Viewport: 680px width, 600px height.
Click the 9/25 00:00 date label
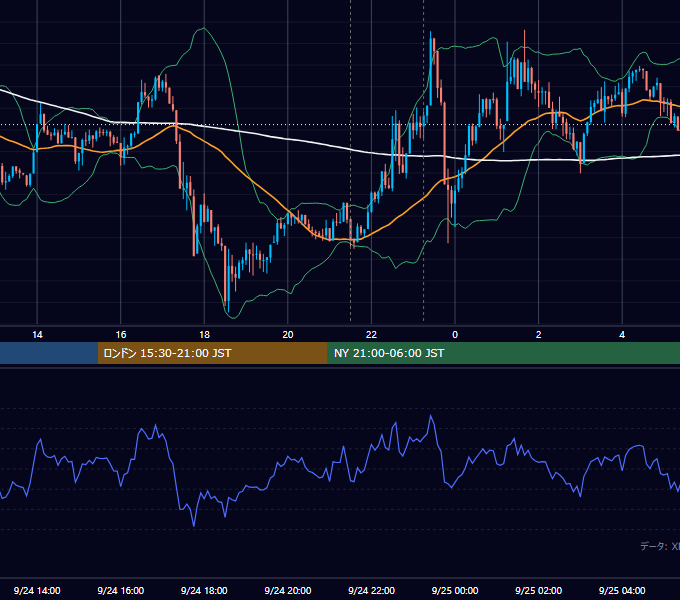pyautogui.click(x=455, y=590)
